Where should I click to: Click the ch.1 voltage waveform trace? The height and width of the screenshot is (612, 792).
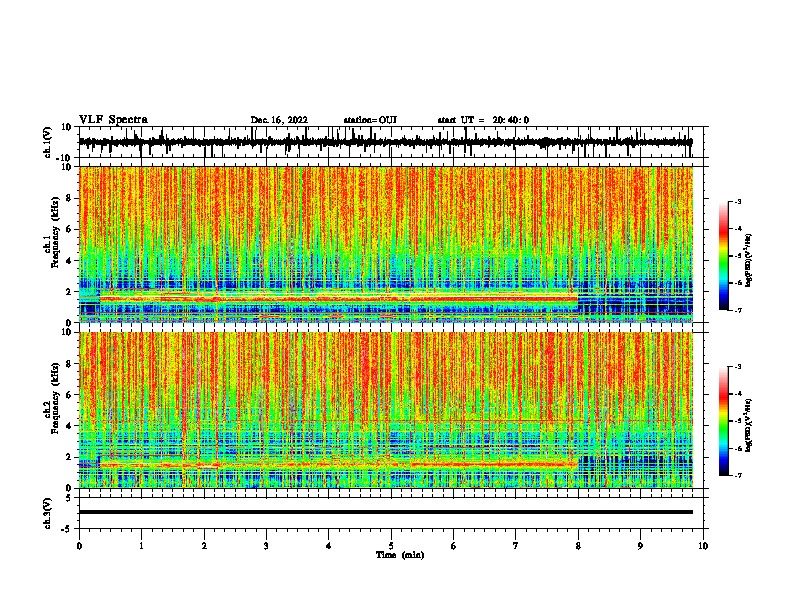[x=385, y=142]
